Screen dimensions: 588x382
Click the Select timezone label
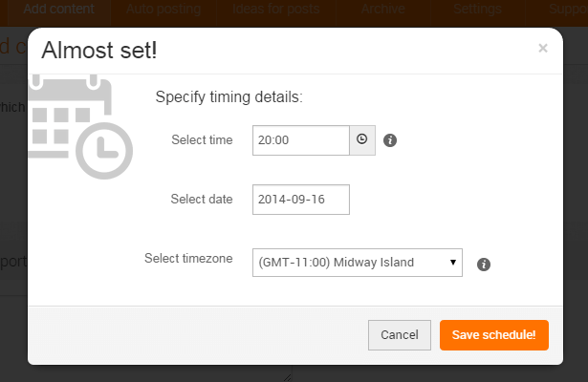coord(188,258)
